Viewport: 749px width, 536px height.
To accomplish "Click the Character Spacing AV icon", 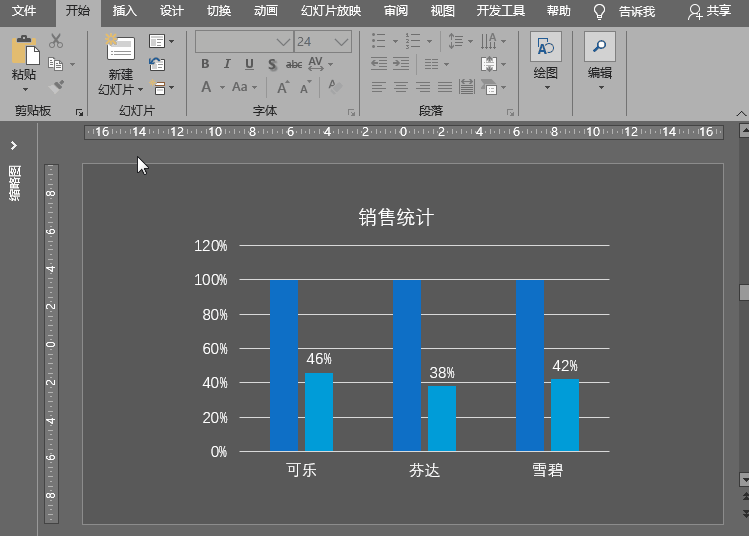I will [316, 64].
